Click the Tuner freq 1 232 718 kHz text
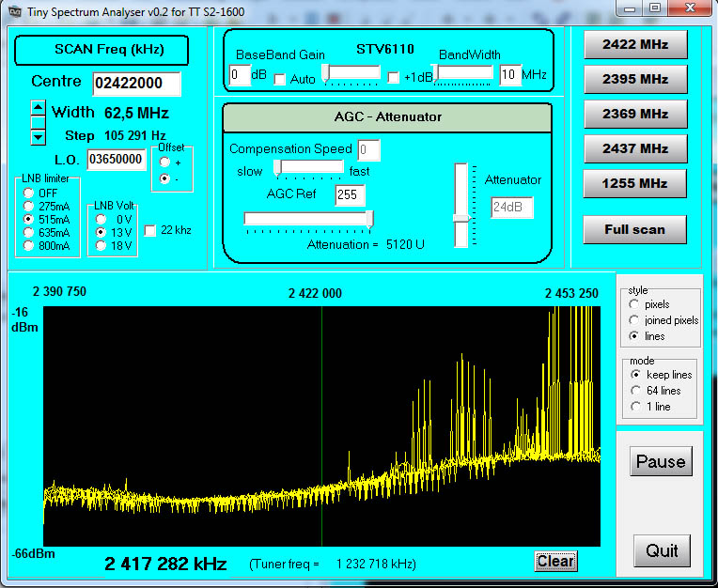This screenshot has height=588, width=718. (x=333, y=565)
